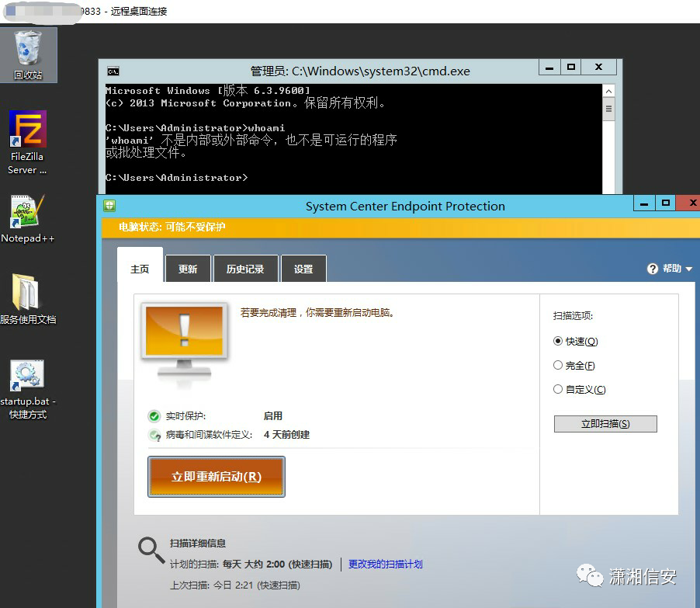The width and height of the screenshot is (700, 608).
Task: Switch to the 更新 tab
Action: coord(188,269)
